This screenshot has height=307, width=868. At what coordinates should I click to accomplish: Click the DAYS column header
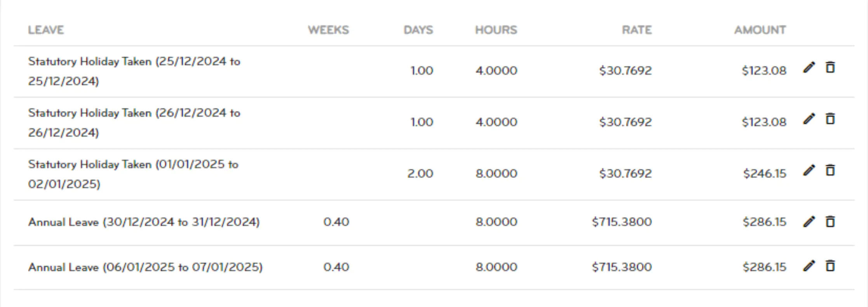tap(418, 30)
